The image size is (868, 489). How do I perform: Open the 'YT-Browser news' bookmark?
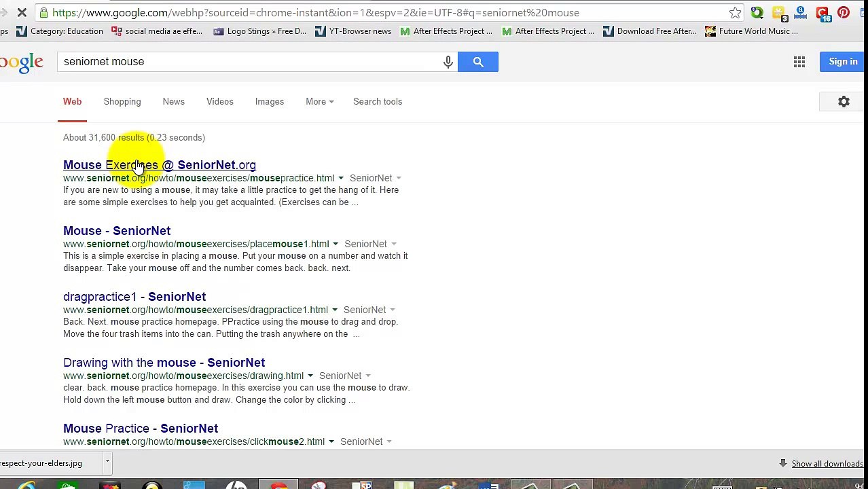[353, 31]
